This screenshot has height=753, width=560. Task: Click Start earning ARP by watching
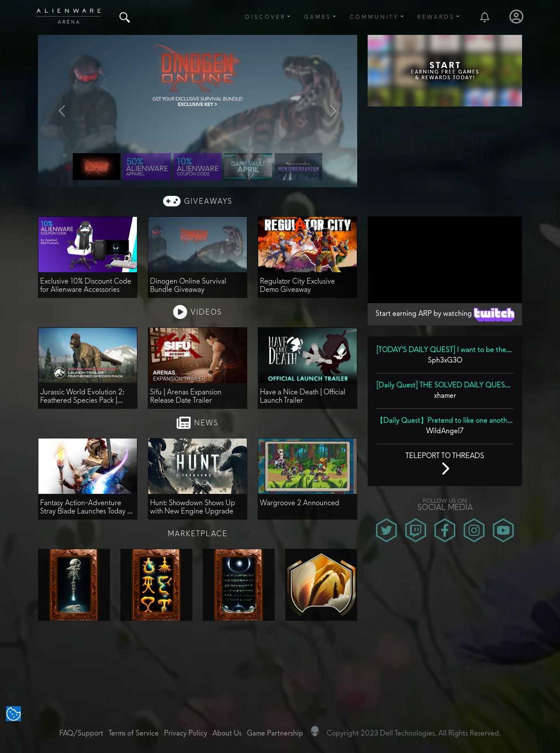(423, 313)
